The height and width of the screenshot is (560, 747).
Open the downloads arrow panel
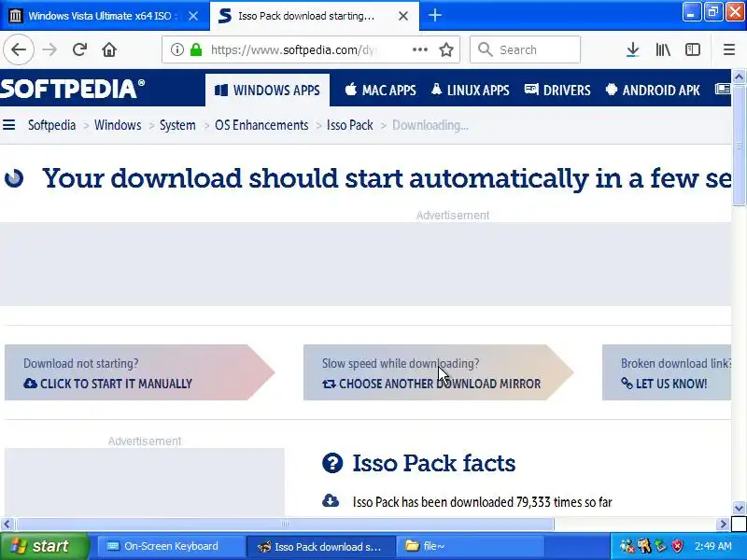(x=633, y=49)
